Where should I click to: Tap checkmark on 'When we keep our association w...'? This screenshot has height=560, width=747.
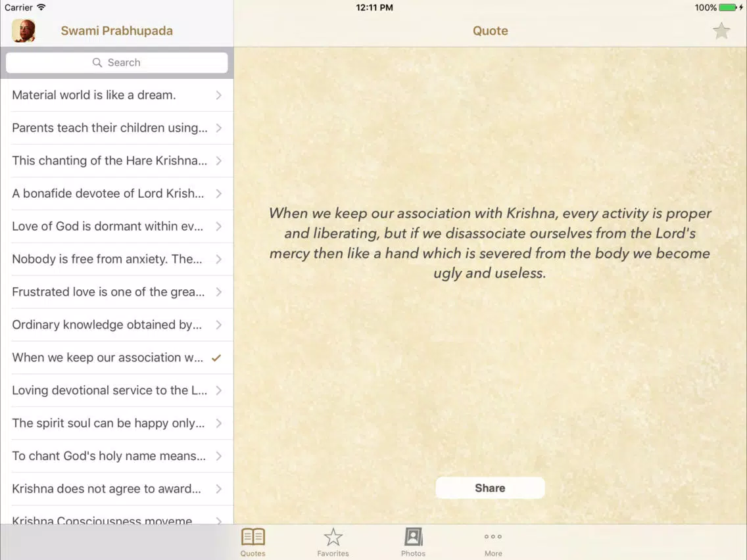216,358
